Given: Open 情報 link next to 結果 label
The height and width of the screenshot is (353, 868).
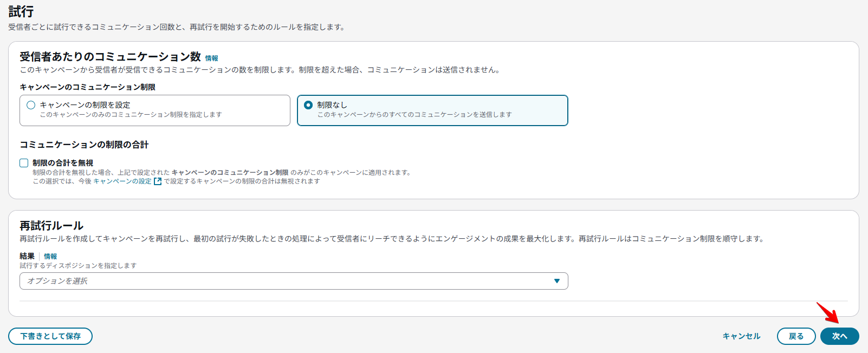Looking at the screenshot, I should (50, 257).
